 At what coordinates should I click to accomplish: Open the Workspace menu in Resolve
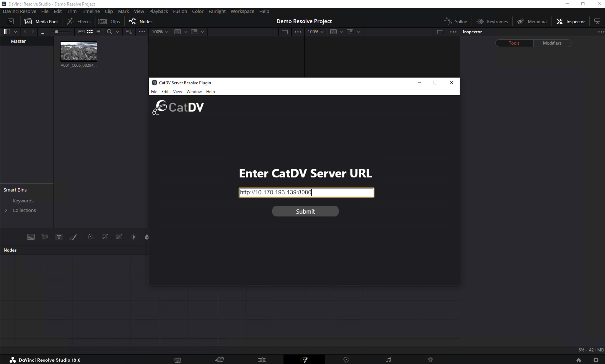coord(242,11)
